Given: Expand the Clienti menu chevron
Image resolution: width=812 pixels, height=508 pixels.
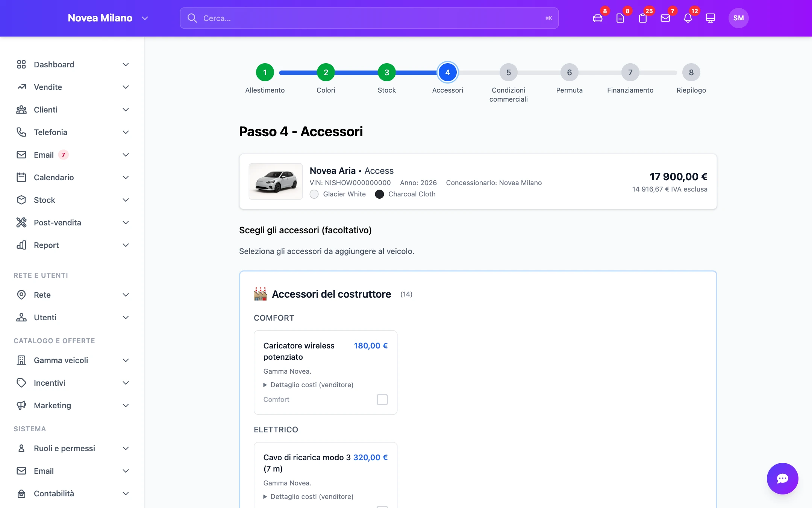Looking at the screenshot, I should pos(126,110).
